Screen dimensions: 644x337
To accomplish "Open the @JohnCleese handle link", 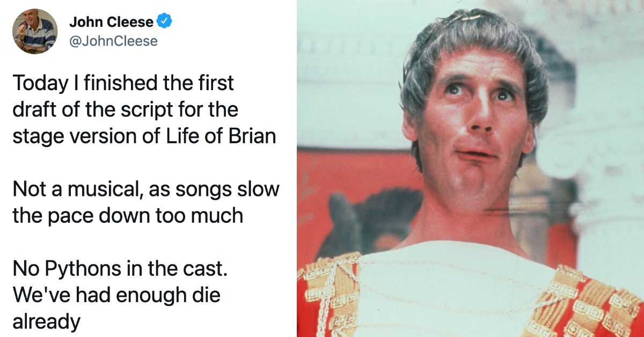I will 113,40.
